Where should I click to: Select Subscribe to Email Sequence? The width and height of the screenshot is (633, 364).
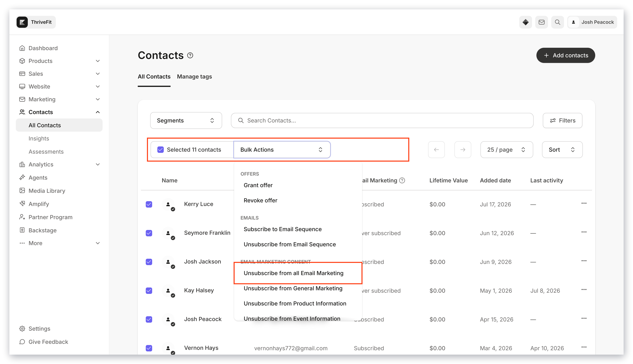click(x=283, y=229)
